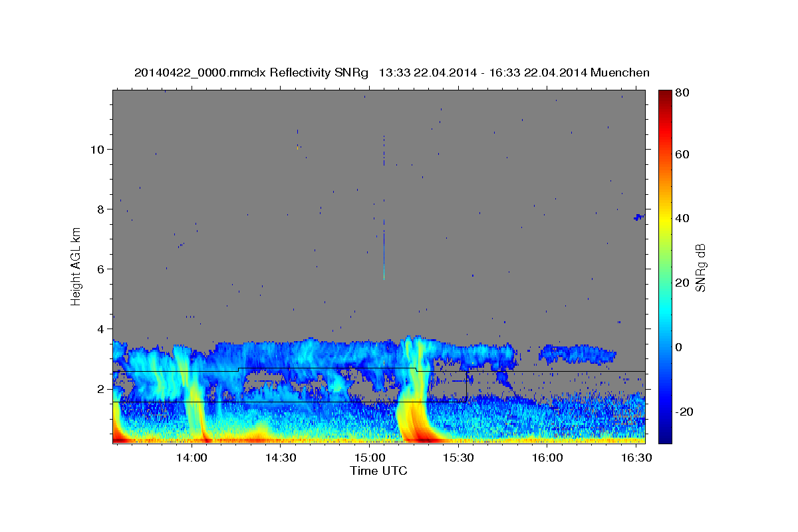Screen dimensions: 798x532
Task: Click the colorbar value 40
Action: point(682,218)
